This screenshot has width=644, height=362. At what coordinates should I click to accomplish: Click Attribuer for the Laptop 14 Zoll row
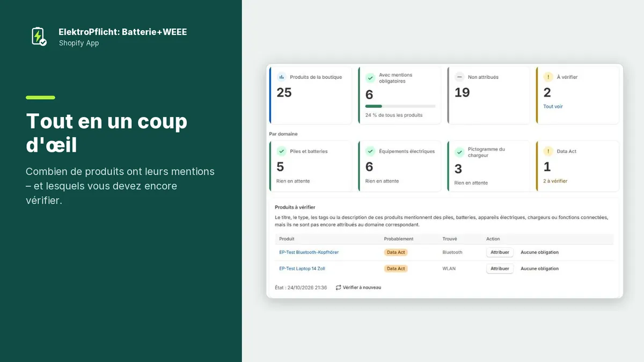(500, 269)
